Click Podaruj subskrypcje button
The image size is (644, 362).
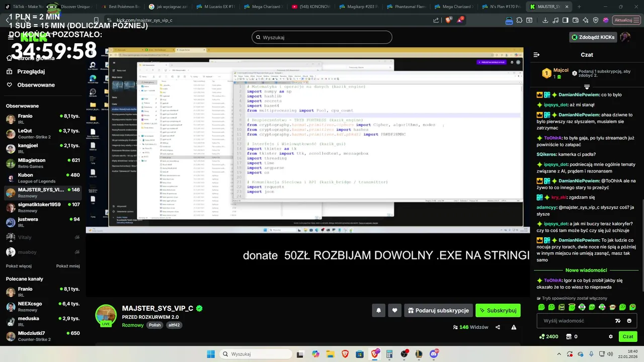438,311
